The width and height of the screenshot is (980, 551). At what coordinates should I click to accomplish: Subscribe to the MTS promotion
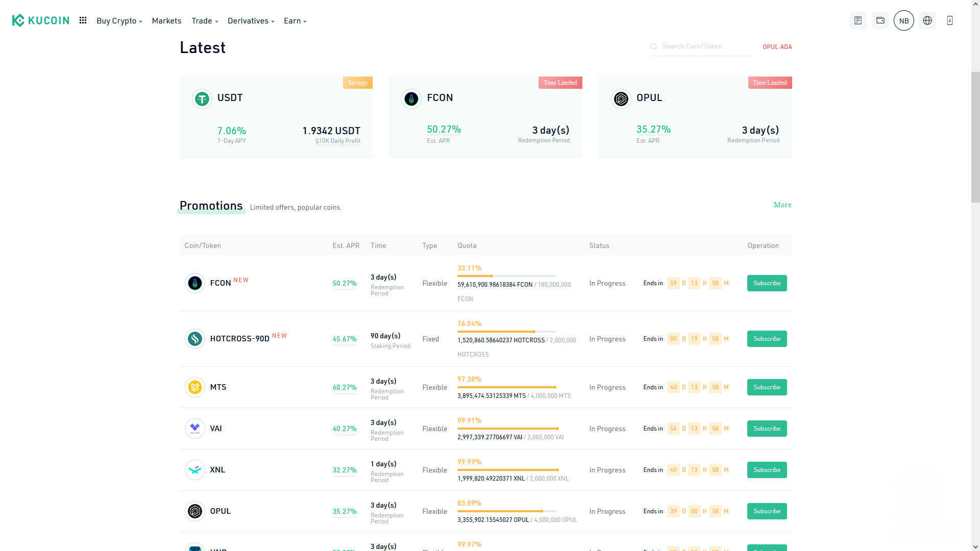767,387
